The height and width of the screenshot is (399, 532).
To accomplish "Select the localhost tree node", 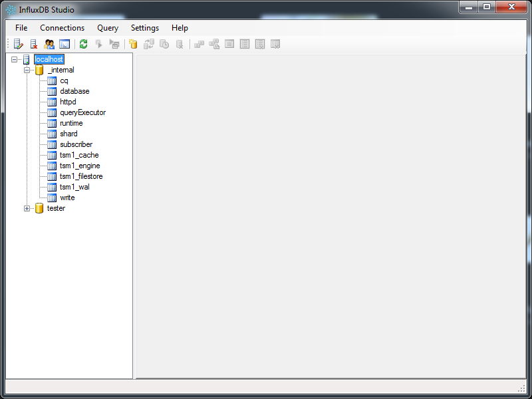I will point(49,59).
